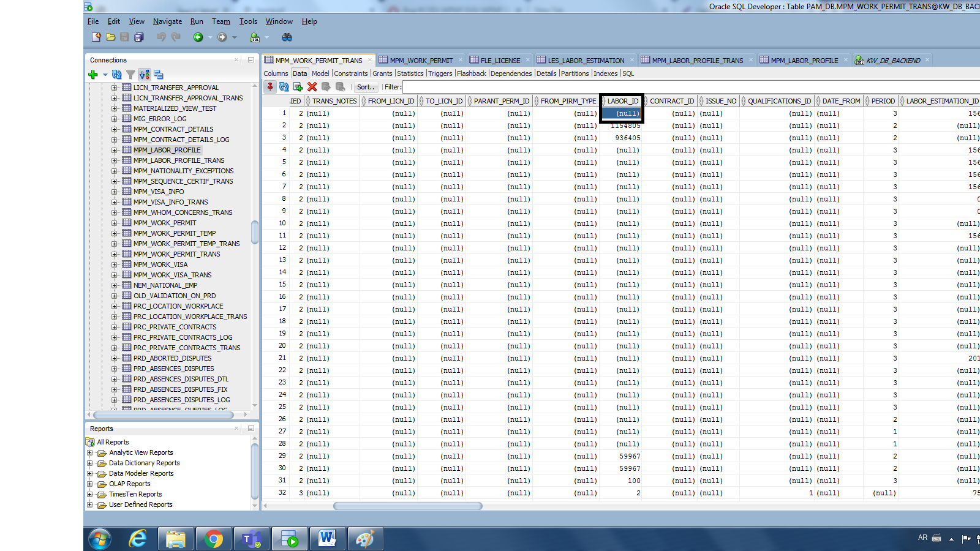Open the Back history dropdown arrow
The width and height of the screenshot is (980, 551).
[x=210, y=38]
